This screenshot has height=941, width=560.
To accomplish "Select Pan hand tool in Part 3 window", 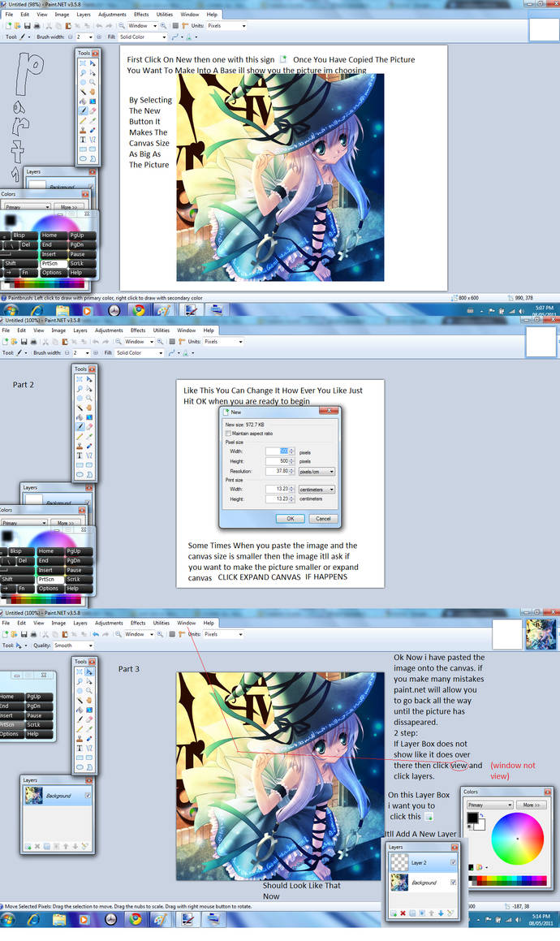I will coord(88,701).
